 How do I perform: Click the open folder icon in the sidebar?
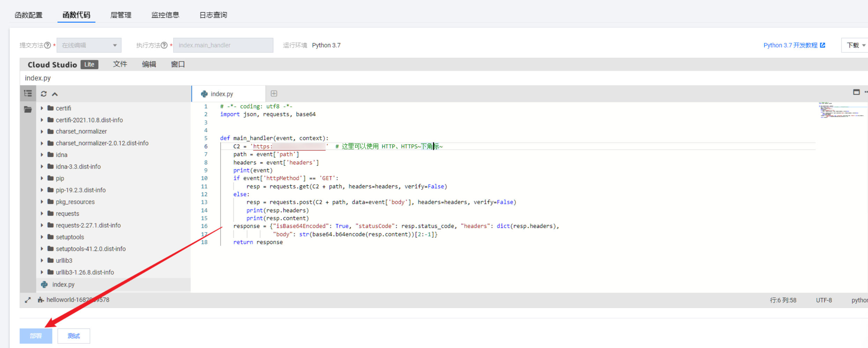[28, 110]
